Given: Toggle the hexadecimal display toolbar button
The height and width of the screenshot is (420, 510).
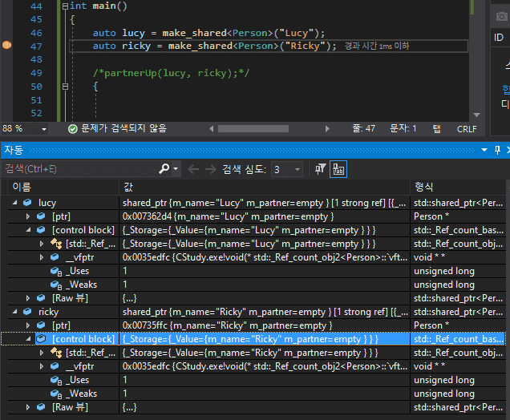Looking at the screenshot, I should 338,169.
